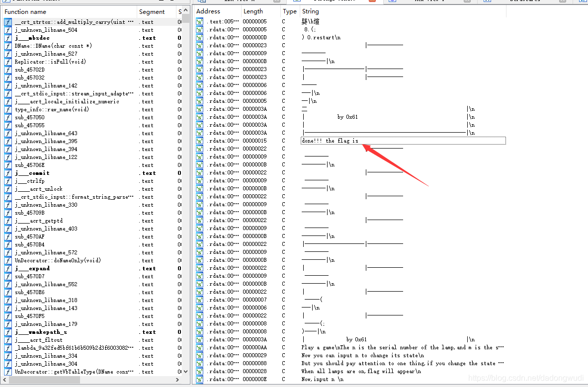Click string icon of 'But you should pay attention' row
This screenshot has height=387, width=588.
coord(199,363)
